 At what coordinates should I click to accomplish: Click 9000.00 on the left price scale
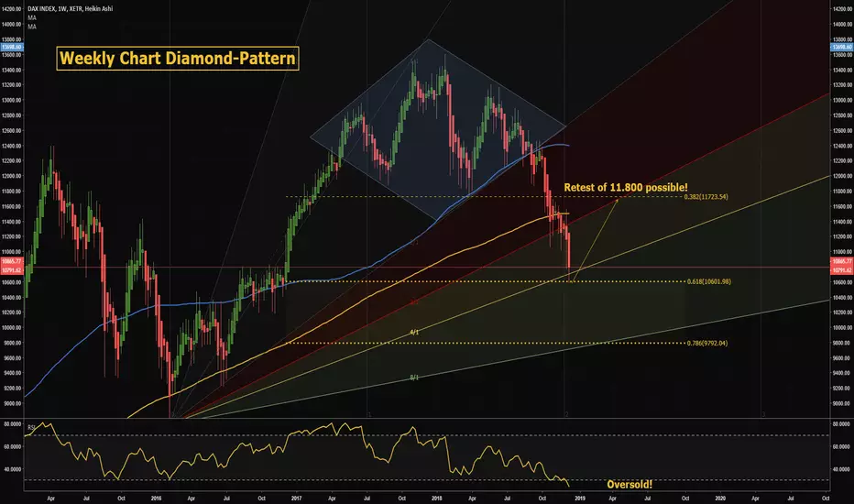click(13, 404)
